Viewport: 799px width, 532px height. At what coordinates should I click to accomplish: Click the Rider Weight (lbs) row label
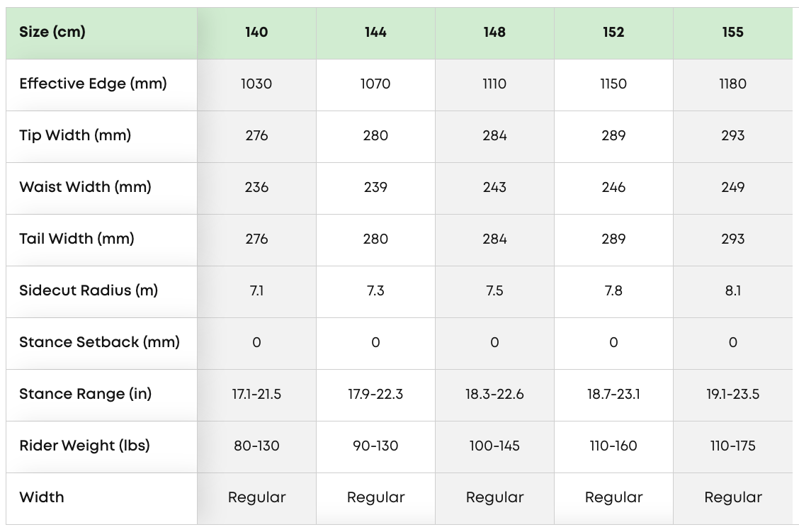pyautogui.click(x=84, y=446)
